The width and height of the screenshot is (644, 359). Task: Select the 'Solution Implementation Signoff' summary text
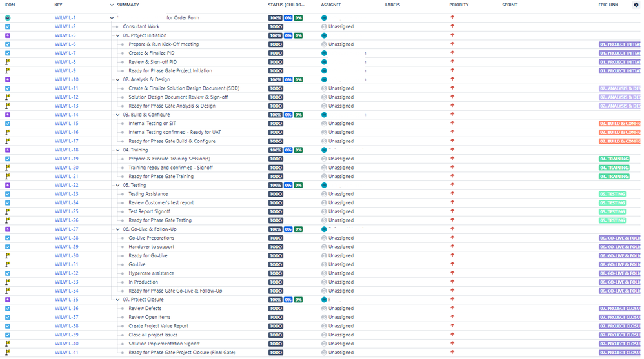click(165, 344)
